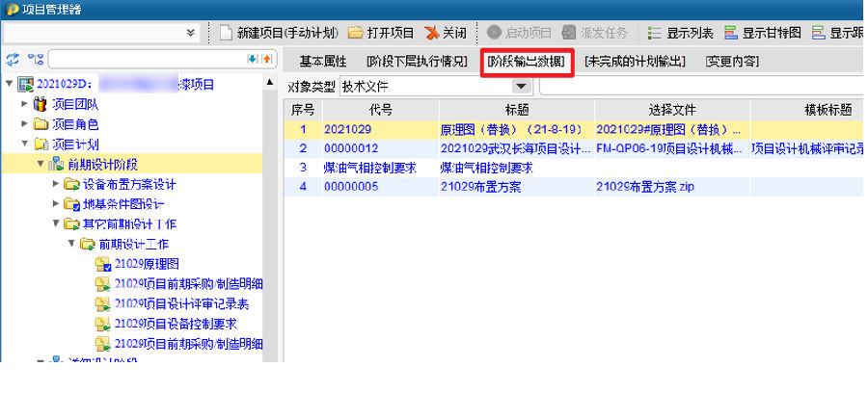Click the 启动项目 toolbar button
Viewport: 868px width, 393px height.
pos(519,33)
